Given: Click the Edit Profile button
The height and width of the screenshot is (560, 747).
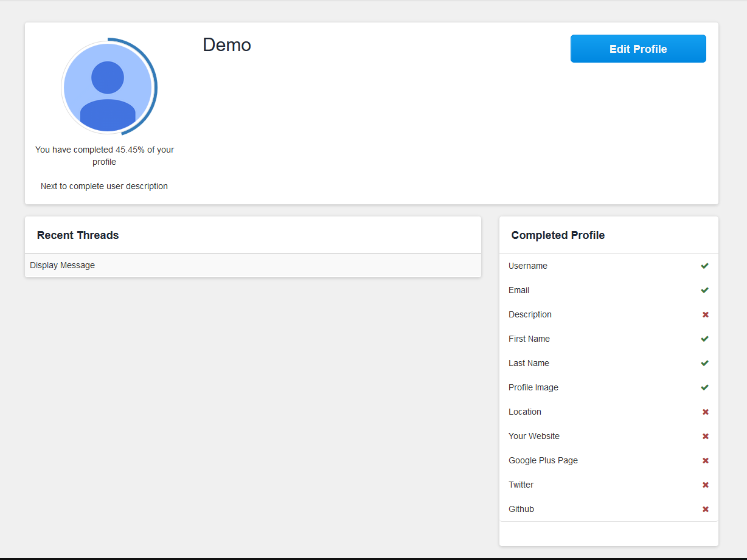Looking at the screenshot, I should tap(638, 49).
